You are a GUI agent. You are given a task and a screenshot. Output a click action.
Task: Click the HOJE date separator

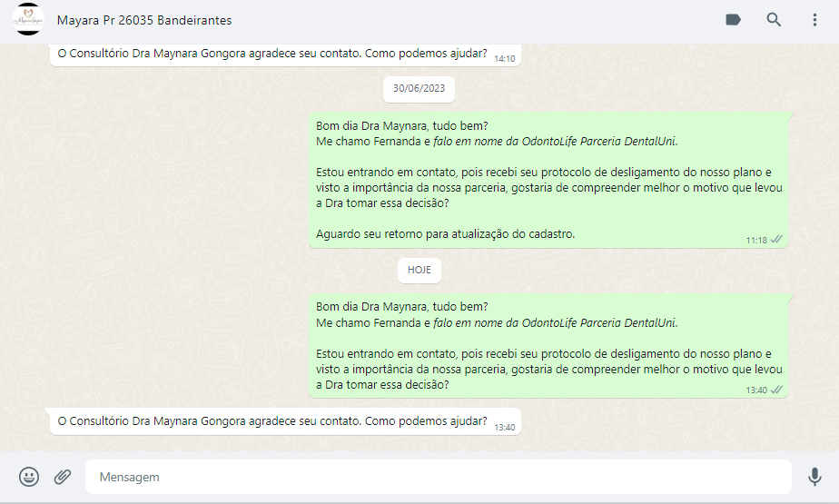click(x=419, y=271)
